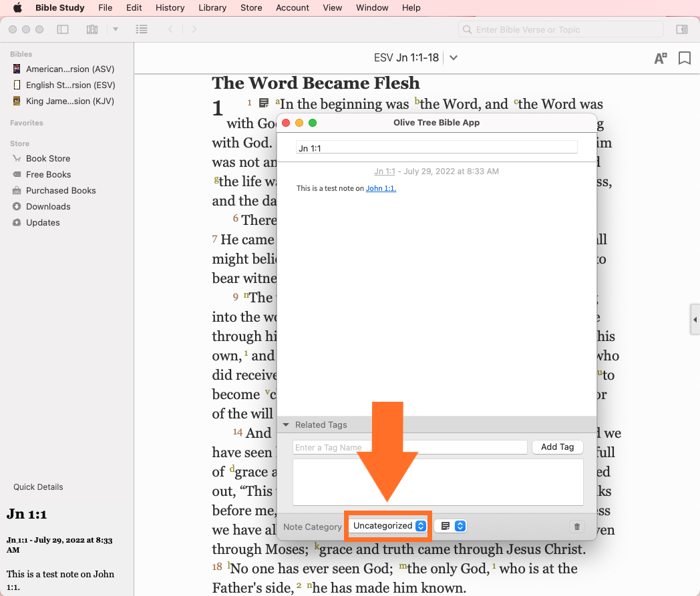Screen dimensions: 700x596
Task: Delete the note with the trash icon
Action: click(577, 527)
